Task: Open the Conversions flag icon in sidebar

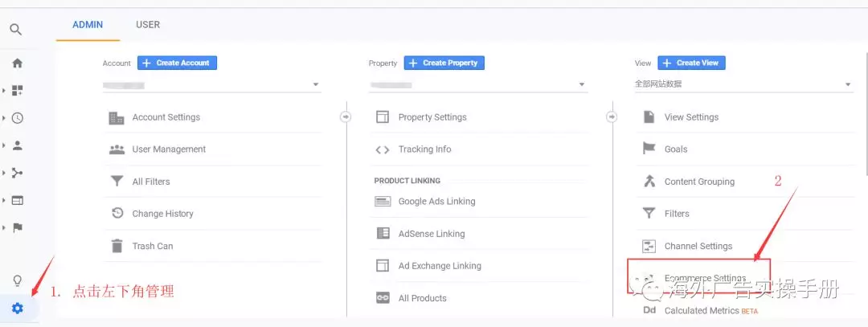Action: (17, 227)
